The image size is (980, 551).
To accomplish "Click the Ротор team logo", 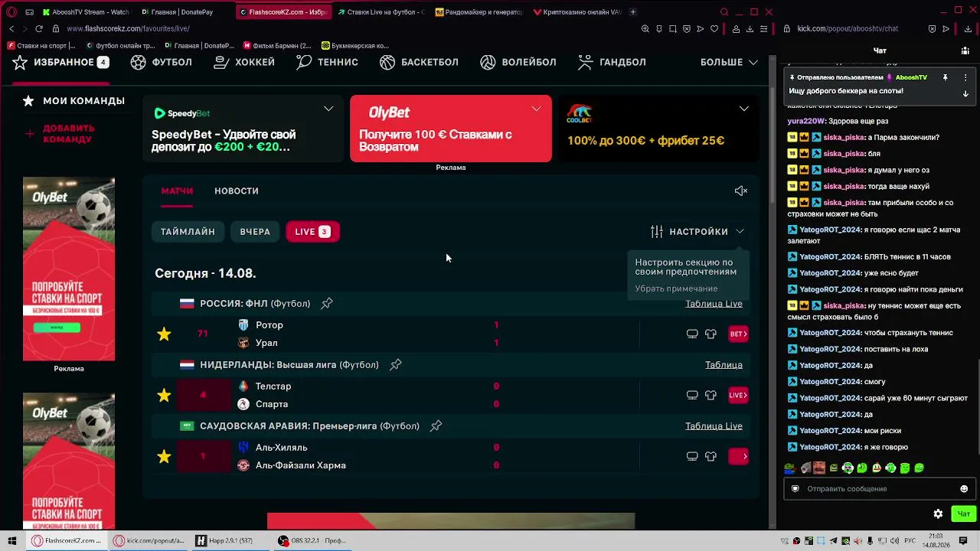I will [243, 325].
